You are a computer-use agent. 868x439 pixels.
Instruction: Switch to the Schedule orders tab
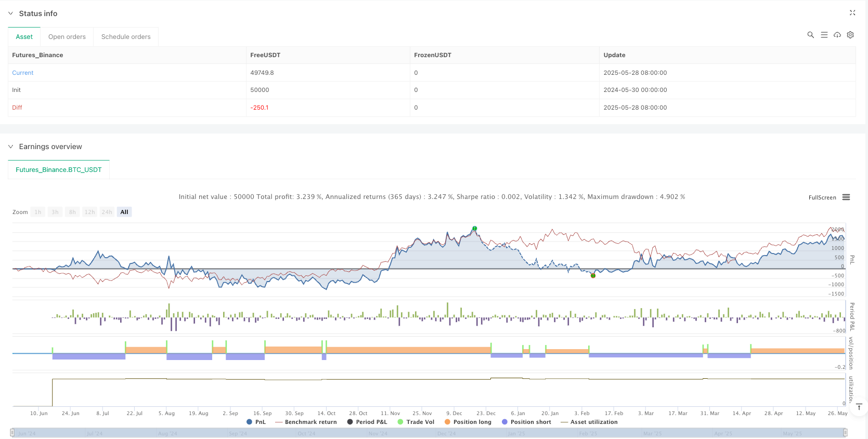tap(126, 37)
